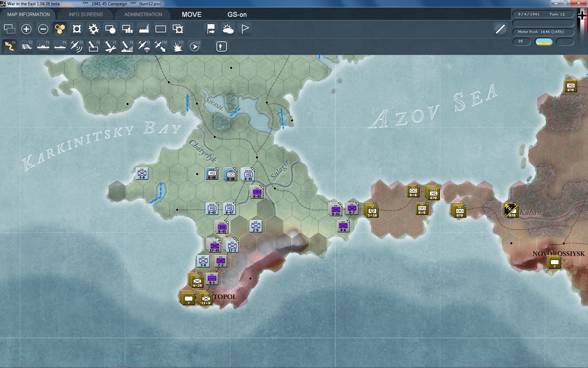The width and height of the screenshot is (588, 368).
Task: Select the 0-47 HQ counter
Action: (x=229, y=208)
